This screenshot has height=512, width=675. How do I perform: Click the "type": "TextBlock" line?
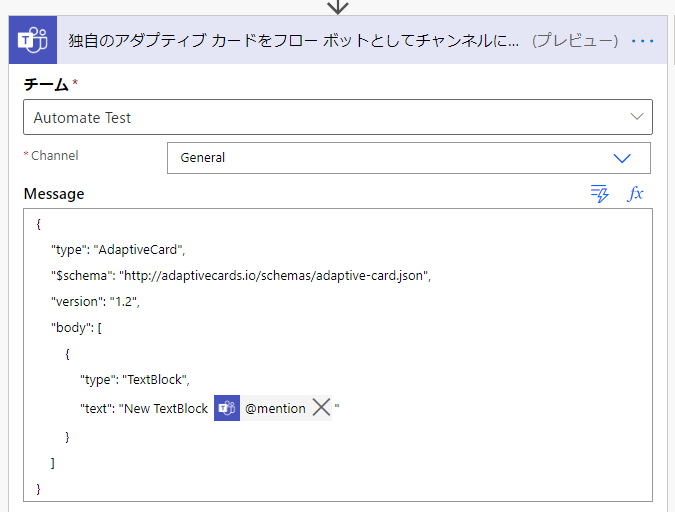(135, 380)
